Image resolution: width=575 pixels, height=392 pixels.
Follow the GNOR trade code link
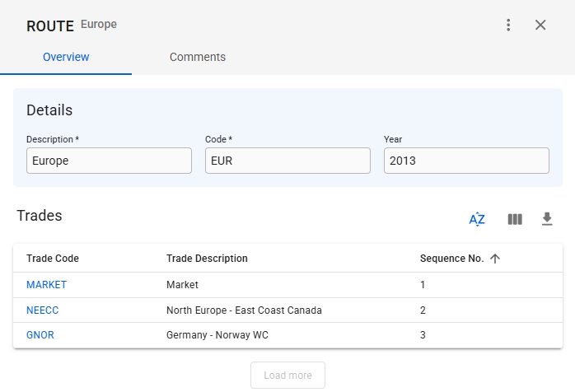pyautogui.click(x=40, y=335)
